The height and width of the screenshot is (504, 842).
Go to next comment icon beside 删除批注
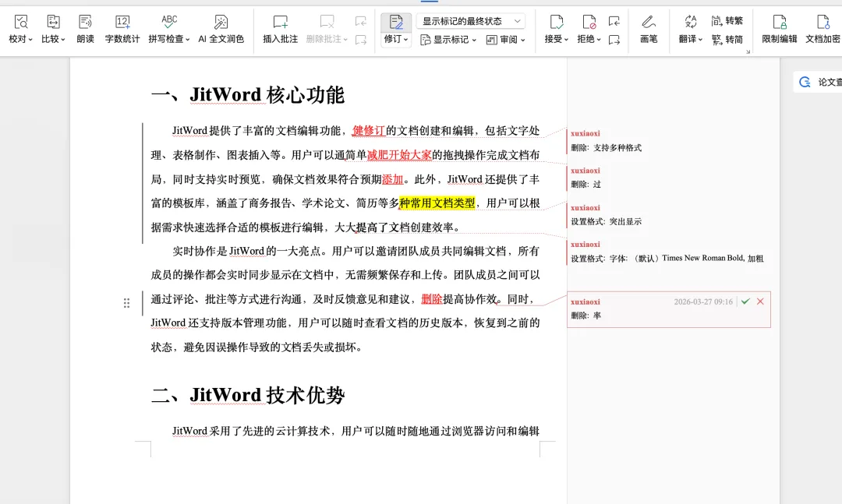361,40
